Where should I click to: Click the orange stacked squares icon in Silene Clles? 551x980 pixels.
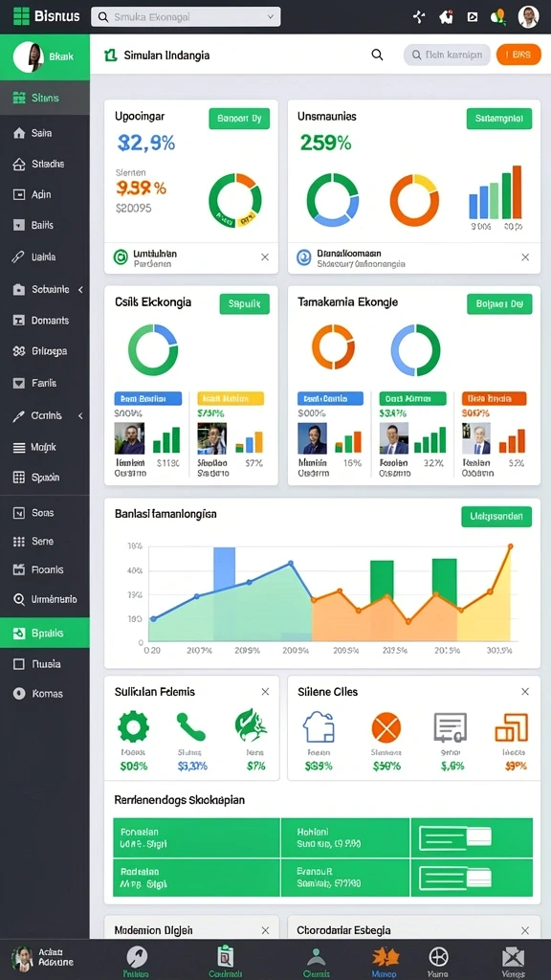511,727
